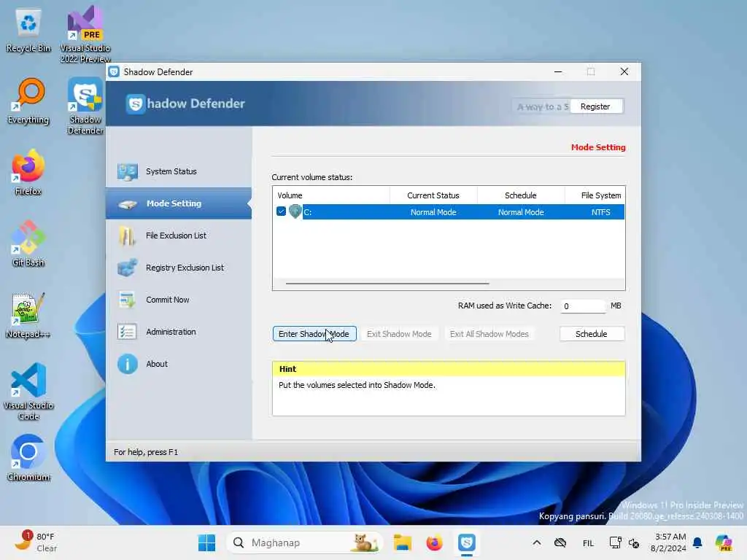Click the clock showing 3:57 AM
Viewport: 747px width, 560px height.
click(670, 542)
